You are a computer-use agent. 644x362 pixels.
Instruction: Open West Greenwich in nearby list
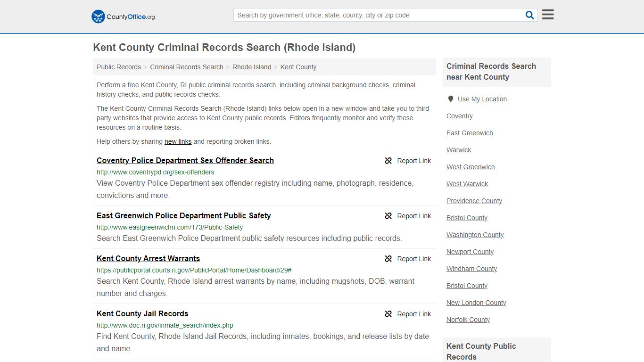[x=471, y=167]
